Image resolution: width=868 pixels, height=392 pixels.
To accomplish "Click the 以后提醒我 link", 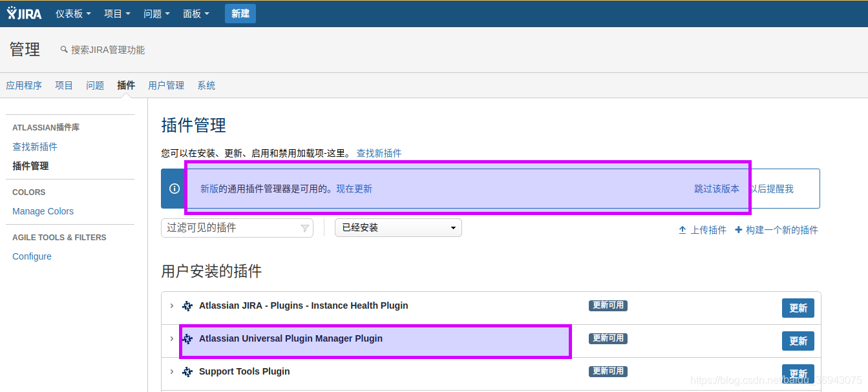I will [771, 189].
